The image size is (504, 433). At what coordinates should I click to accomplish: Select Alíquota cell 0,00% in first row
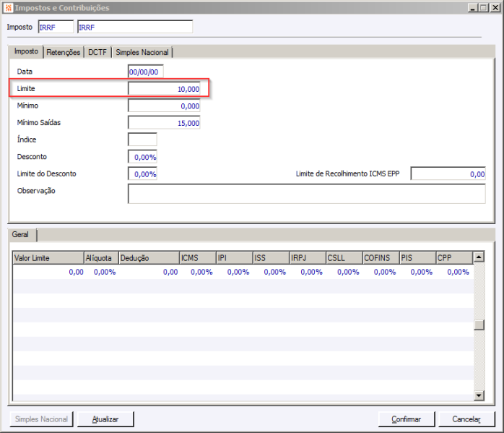(x=101, y=272)
